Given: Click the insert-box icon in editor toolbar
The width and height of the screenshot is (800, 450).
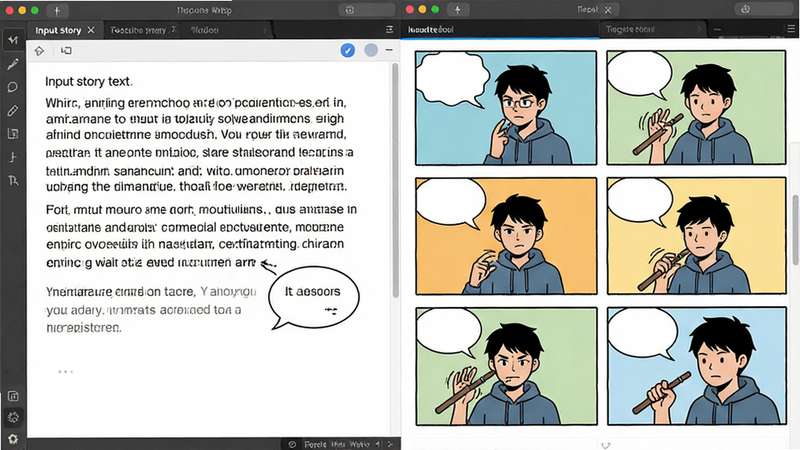Looking at the screenshot, I should [66, 51].
